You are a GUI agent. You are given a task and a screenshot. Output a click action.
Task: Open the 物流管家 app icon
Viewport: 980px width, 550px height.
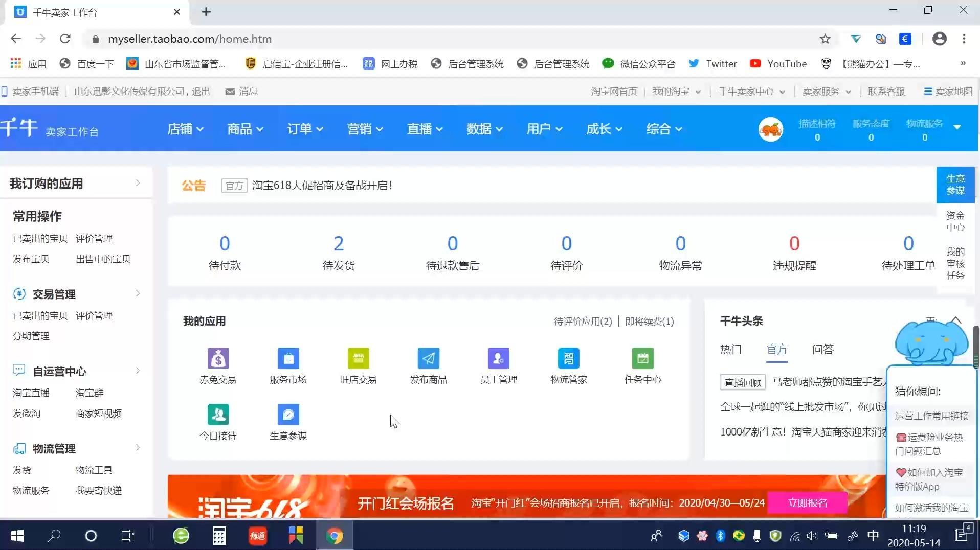[568, 358]
